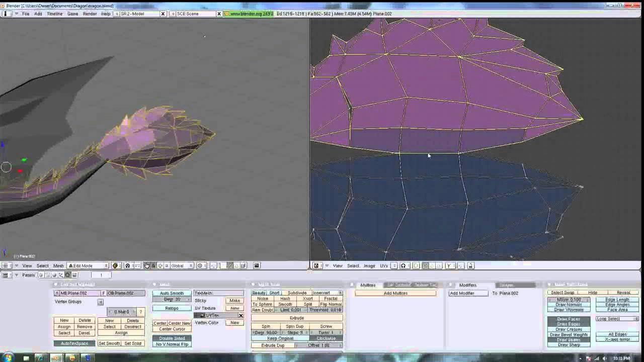Toggle the X-axis mirror option
The width and height of the screenshot is (644, 362).
[617, 339]
